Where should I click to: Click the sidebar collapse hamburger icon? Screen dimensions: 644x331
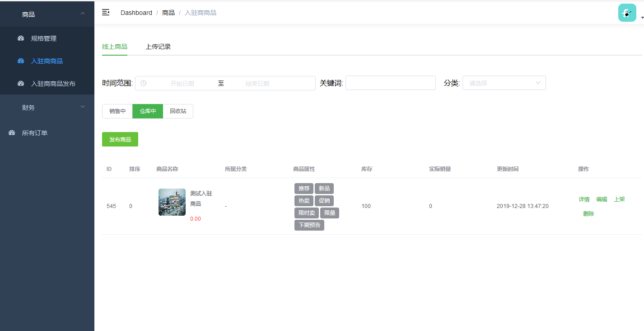point(106,13)
